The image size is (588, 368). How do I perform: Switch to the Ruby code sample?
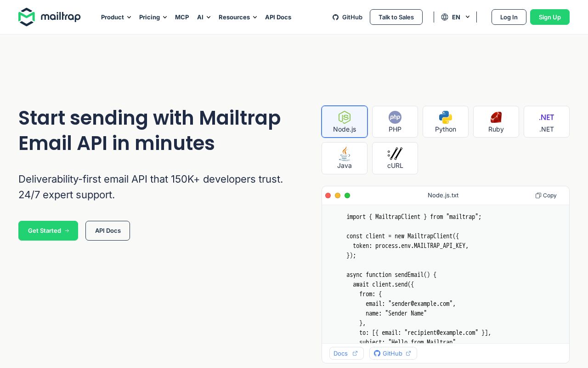tap(496, 122)
